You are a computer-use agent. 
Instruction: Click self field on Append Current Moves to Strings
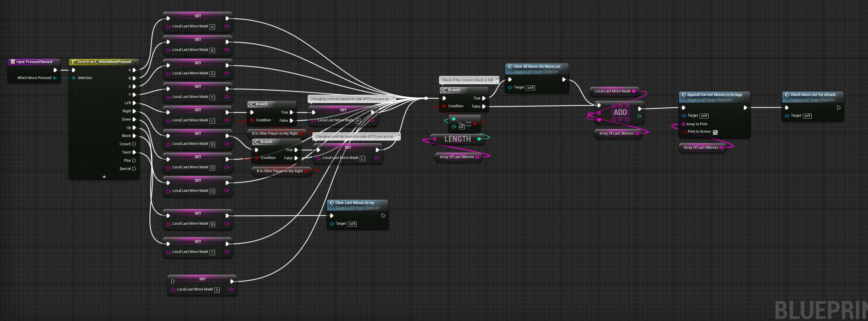(704, 116)
